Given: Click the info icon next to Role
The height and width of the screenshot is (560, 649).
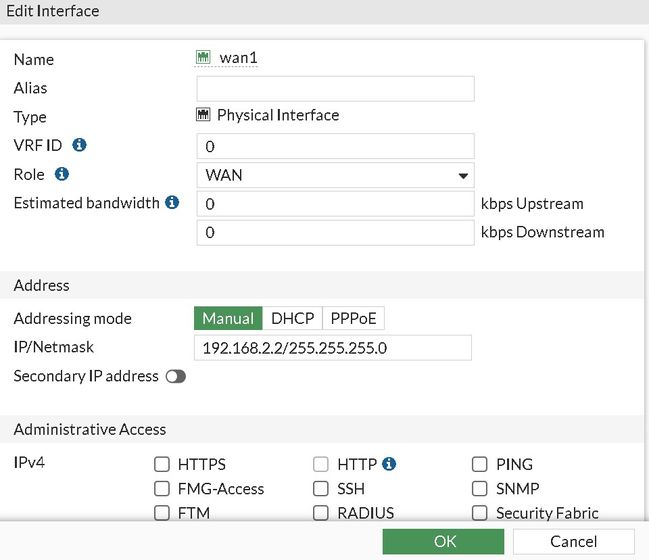Looking at the screenshot, I should pos(62,174).
